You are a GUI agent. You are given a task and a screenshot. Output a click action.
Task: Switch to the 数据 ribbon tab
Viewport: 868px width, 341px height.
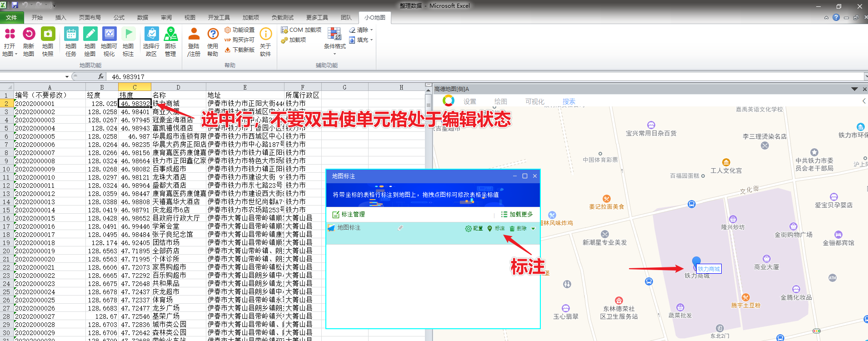point(143,17)
